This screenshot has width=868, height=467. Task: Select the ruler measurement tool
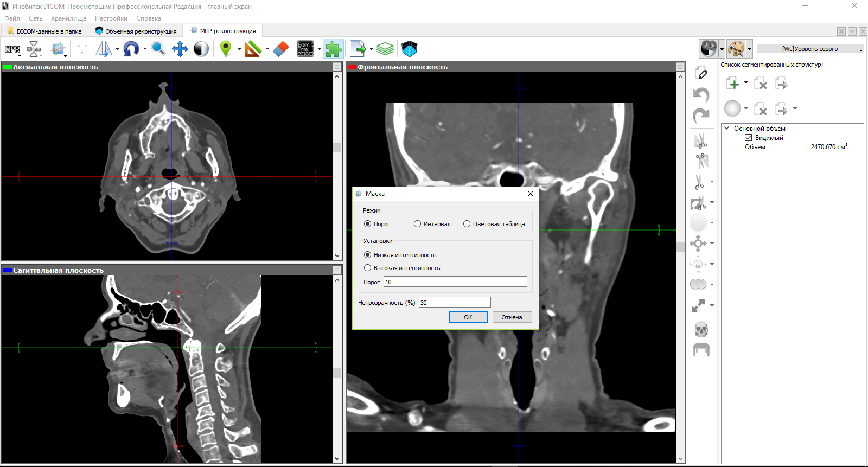click(x=253, y=49)
